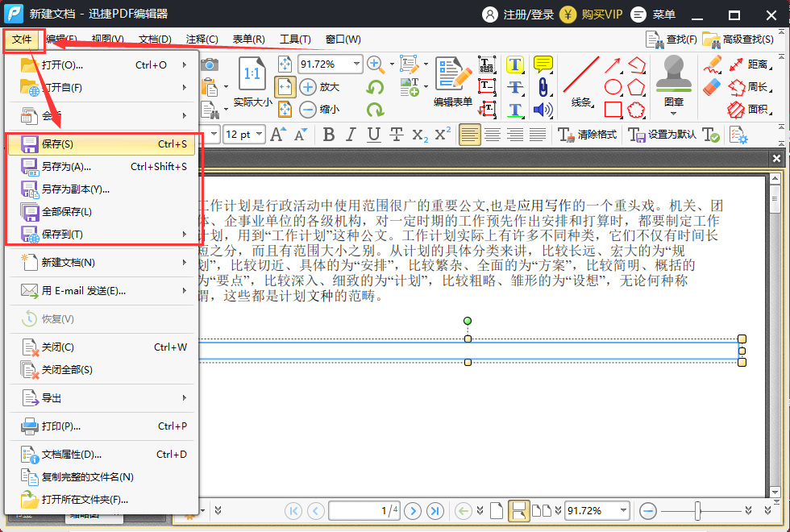
Task: Choose 打印(P)... menu entry
Action: [x=101, y=426]
